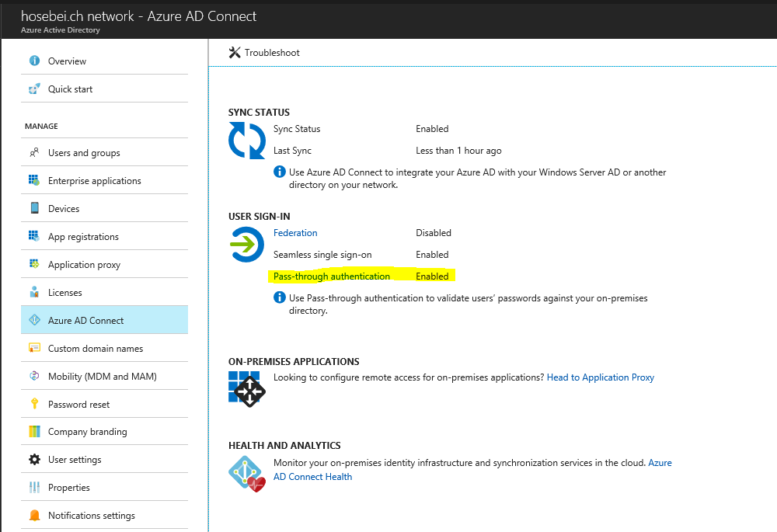Select Properties in sidebar
Image resolution: width=777 pixels, height=532 pixels.
click(105, 488)
